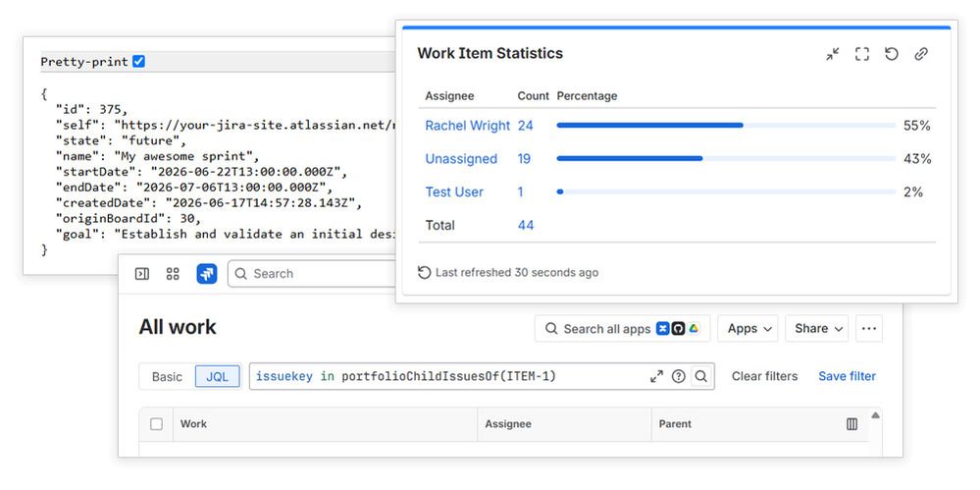Open the total count 44 link

tap(526, 225)
